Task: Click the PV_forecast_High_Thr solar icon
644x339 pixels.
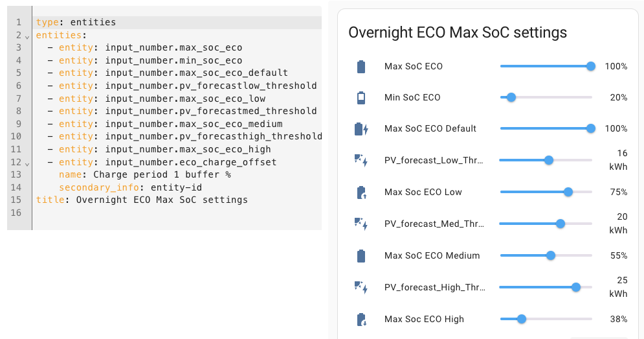Action: pos(361,287)
